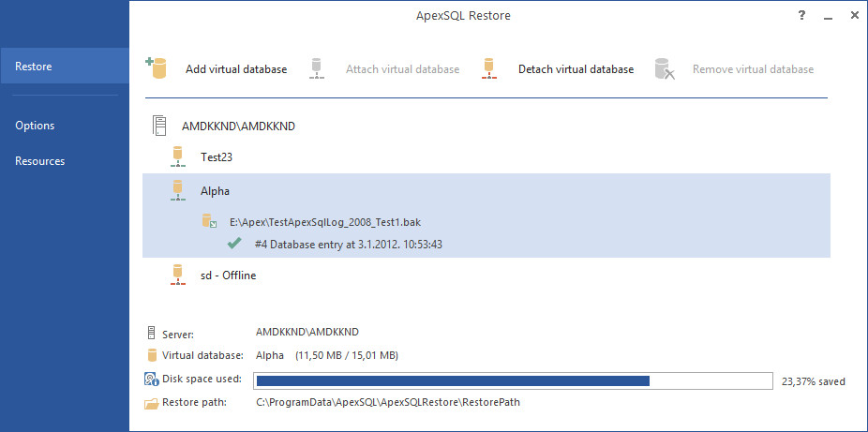Click the Alpha database icon
868x432 pixels.
pos(178,190)
